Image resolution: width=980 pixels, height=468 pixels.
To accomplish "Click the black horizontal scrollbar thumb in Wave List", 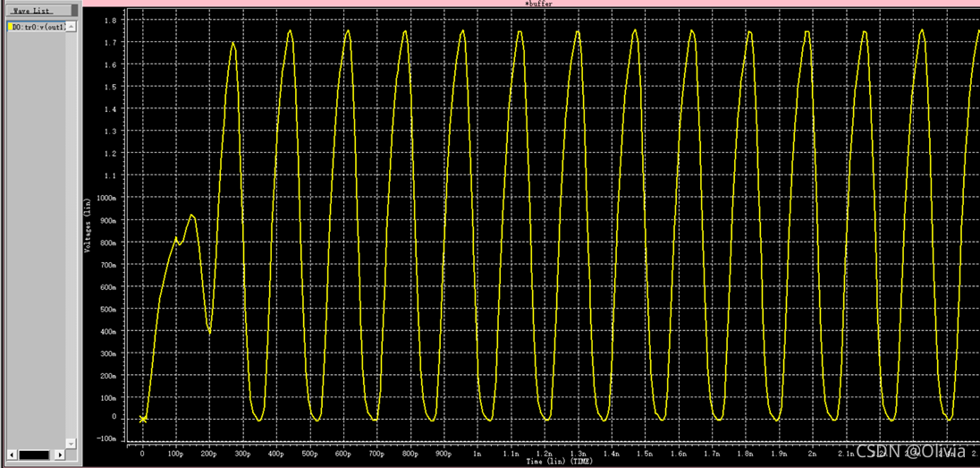I will (34, 455).
